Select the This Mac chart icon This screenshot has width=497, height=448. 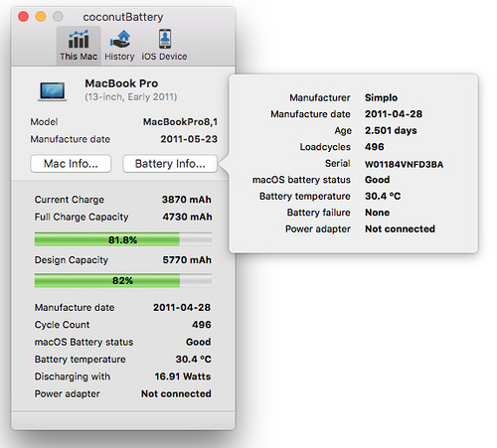coord(79,40)
